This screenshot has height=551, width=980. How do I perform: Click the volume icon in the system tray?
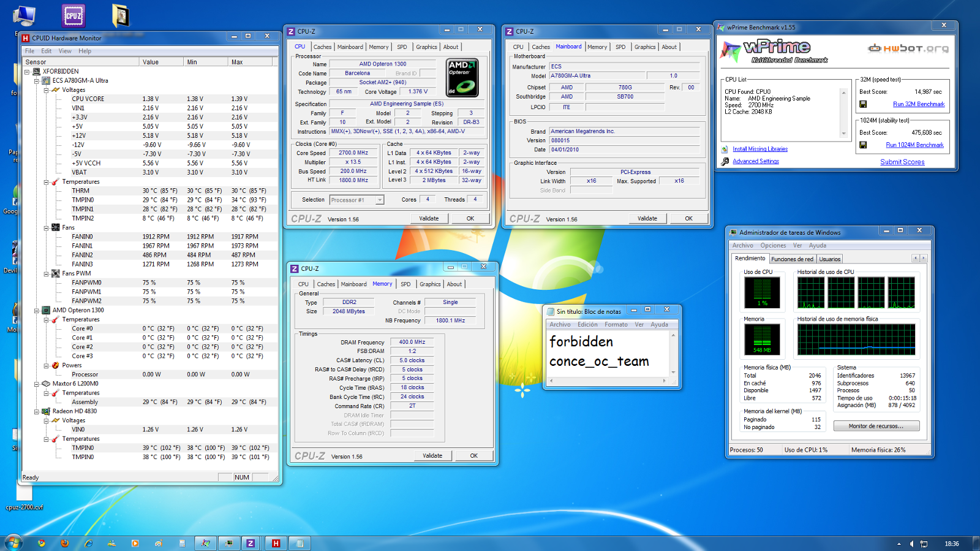[911, 544]
